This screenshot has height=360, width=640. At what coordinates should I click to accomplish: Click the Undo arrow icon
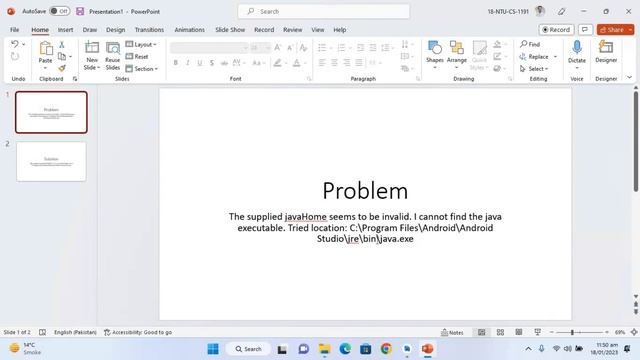tap(15, 44)
